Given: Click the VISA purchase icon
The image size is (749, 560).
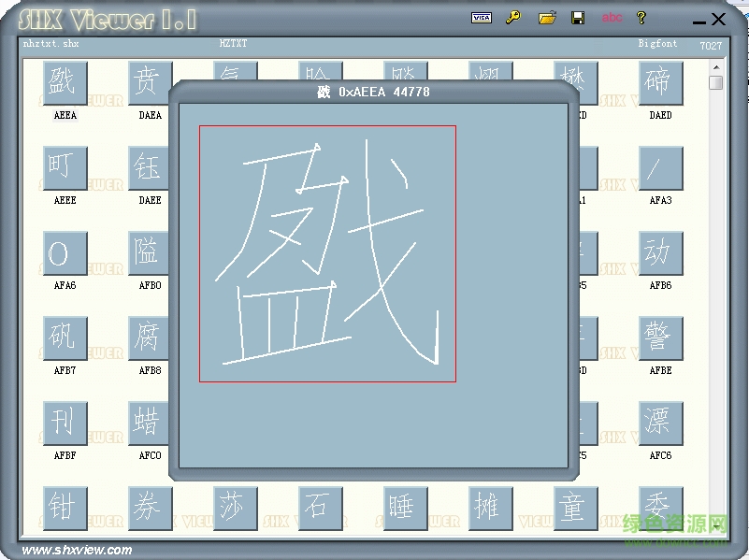Looking at the screenshot, I should pos(481,18).
